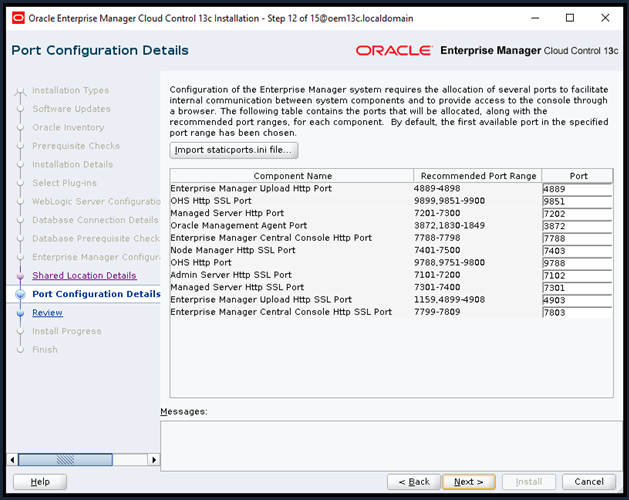Select the 'OHS Http SSL Port' row name
Viewport: 629px width, 500px height.
tap(211, 201)
